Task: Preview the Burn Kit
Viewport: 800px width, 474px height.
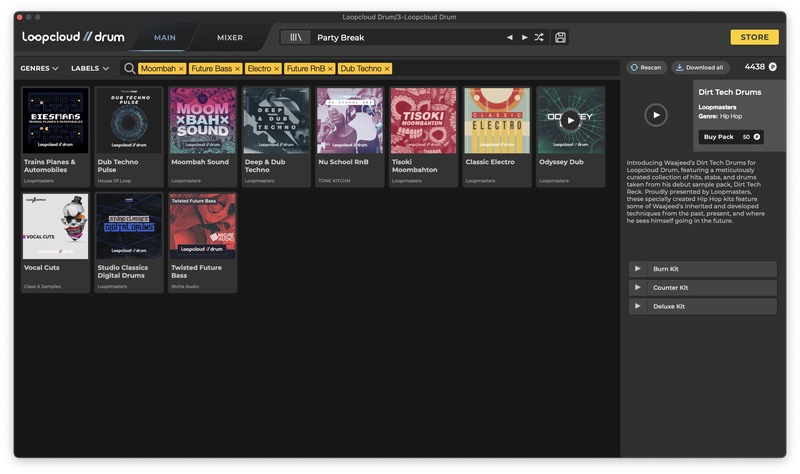Action: pos(638,269)
